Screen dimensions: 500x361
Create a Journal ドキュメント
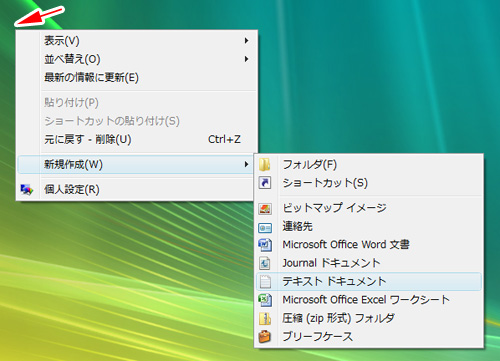[x=369, y=263]
